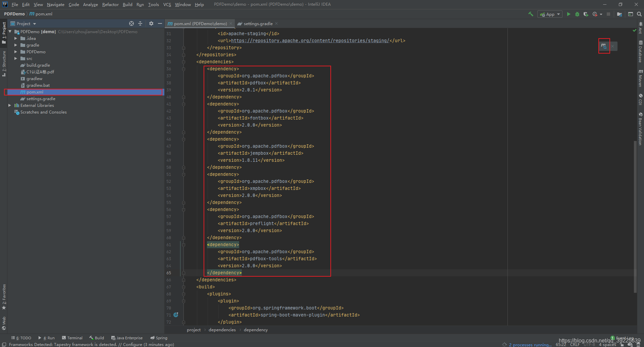Open the Event Log
This screenshot has width=644, height=347.
point(625,338)
